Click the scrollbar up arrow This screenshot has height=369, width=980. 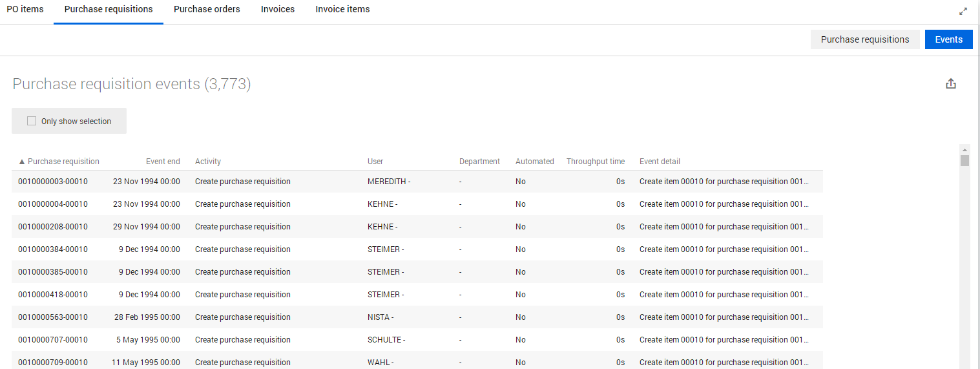(x=964, y=149)
